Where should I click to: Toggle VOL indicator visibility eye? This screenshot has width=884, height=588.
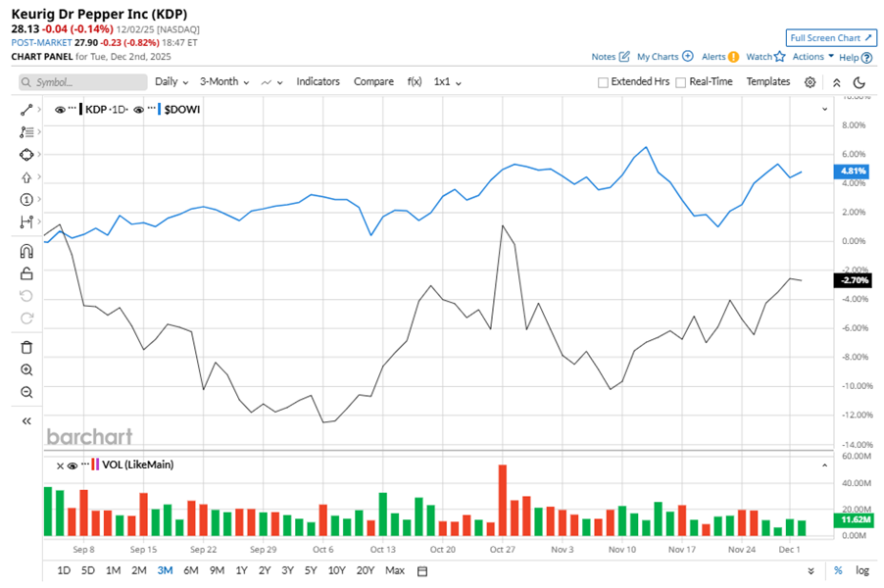73,465
